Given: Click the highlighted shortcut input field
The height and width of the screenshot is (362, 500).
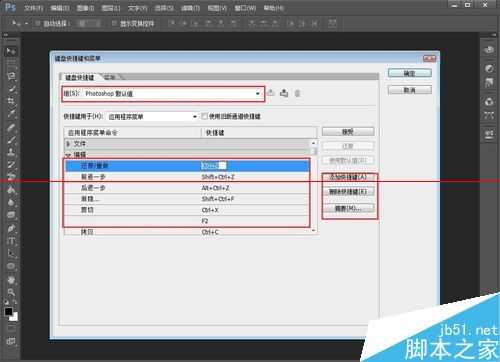Looking at the screenshot, I should (214, 166).
